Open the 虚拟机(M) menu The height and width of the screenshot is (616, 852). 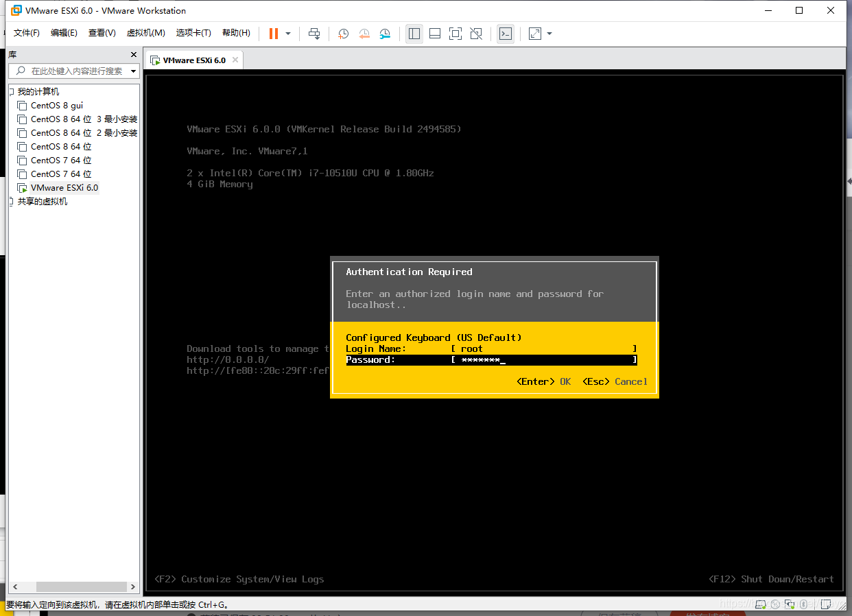pyautogui.click(x=146, y=33)
